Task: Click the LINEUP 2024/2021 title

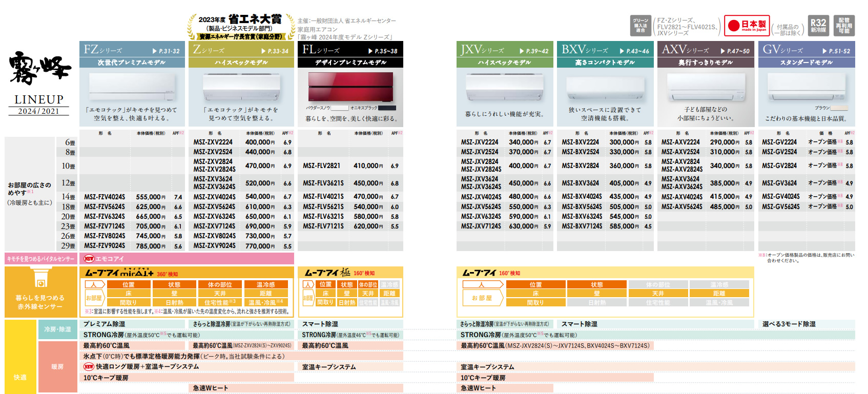Action: click(39, 105)
